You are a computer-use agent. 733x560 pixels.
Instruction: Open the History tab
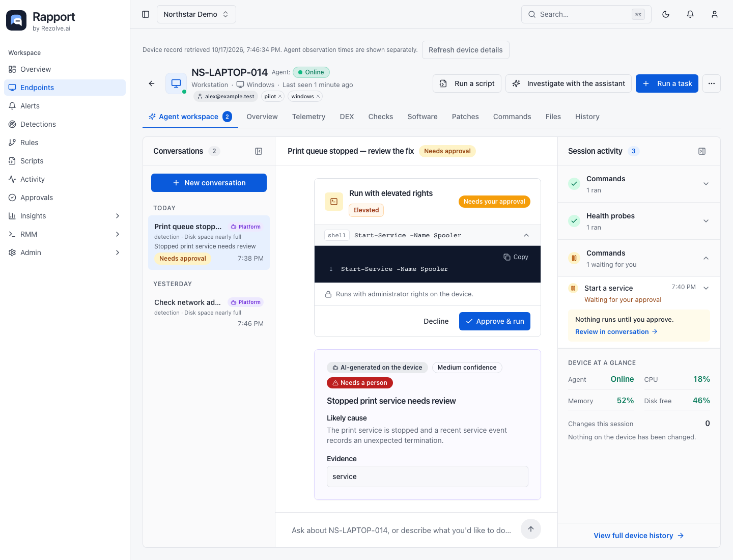[x=587, y=117]
